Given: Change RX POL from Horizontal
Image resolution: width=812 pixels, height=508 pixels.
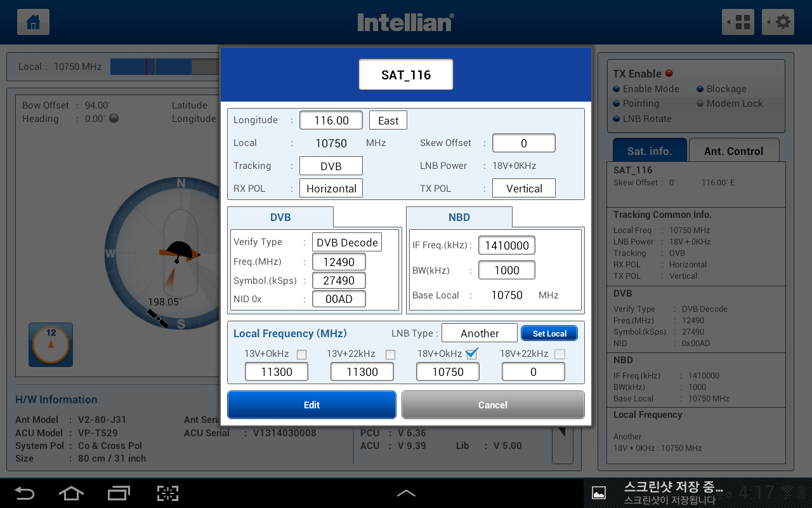Looking at the screenshot, I should click(x=331, y=189).
